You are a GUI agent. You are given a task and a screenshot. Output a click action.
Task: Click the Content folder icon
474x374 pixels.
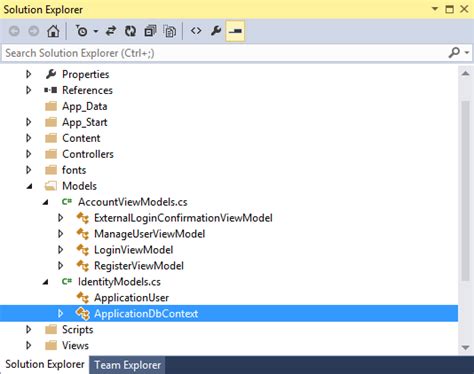(x=51, y=138)
